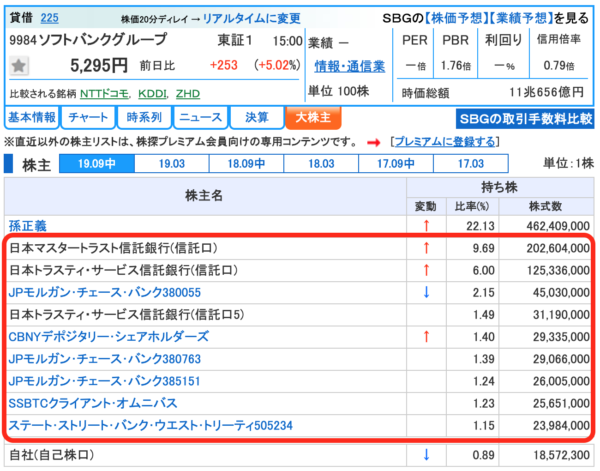
Task: Open shareholder 孫正義 link
Action: coord(28,226)
